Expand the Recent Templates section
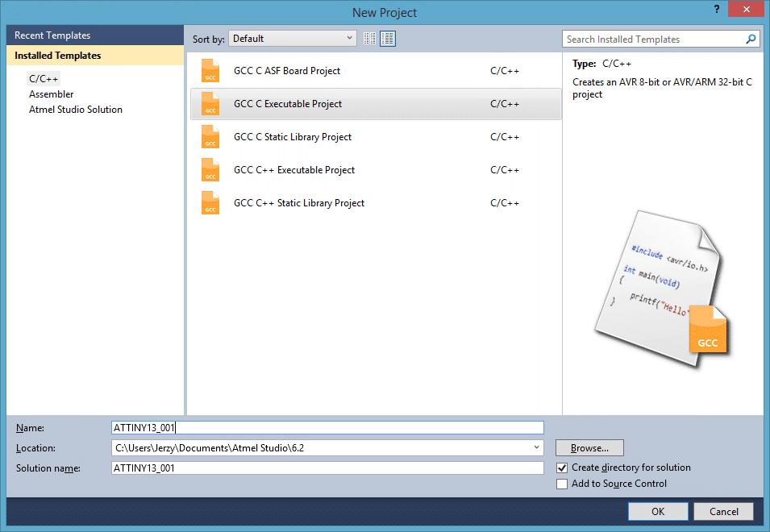Viewport: 770px width, 532px height. click(x=52, y=35)
